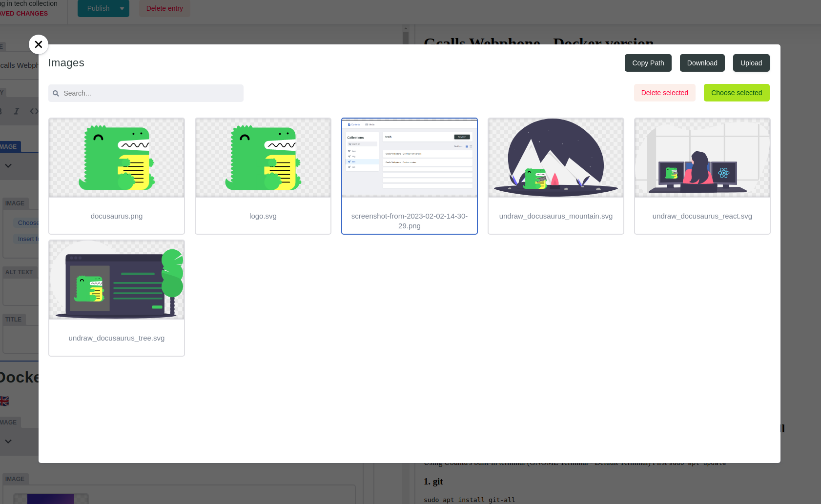Image resolution: width=821 pixels, height=504 pixels.
Task: Click the editor scrollbar up arrow
Action: pyautogui.click(x=406, y=29)
